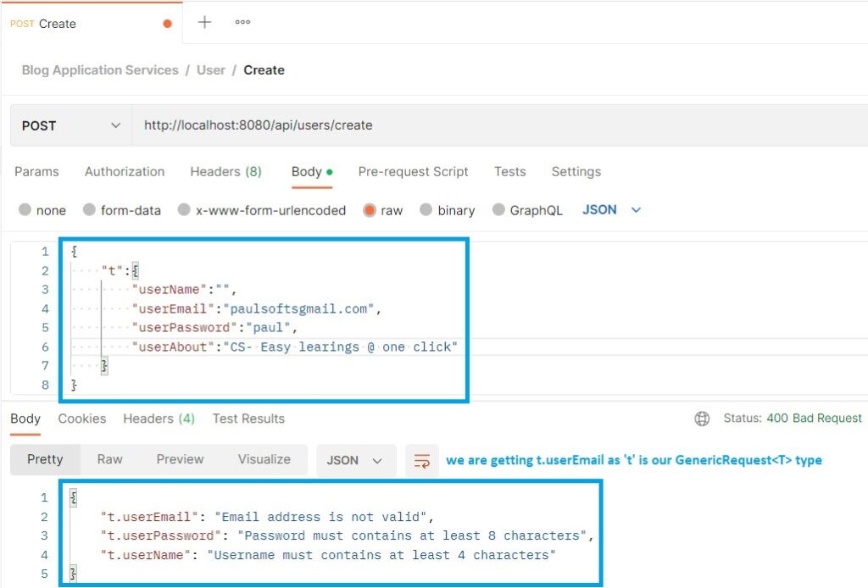Switch response view to Raw
This screenshot has height=588, width=868.
pyautogui.click(x=109, y=459)
